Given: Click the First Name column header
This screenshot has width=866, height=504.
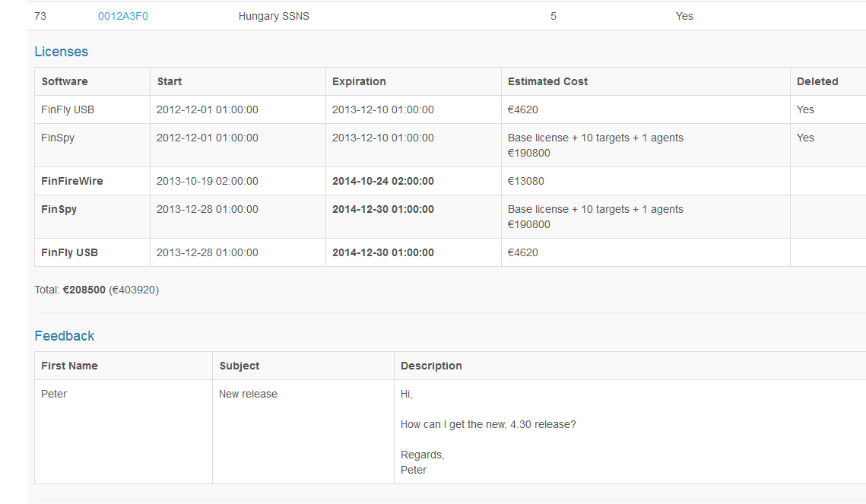Looking at the screenshot, I should coord(69,366).
